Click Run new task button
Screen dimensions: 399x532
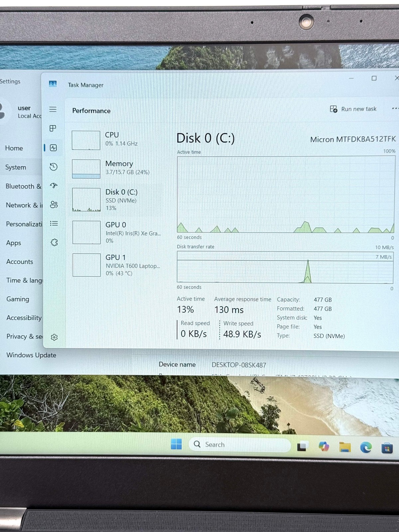click(353, 109)
